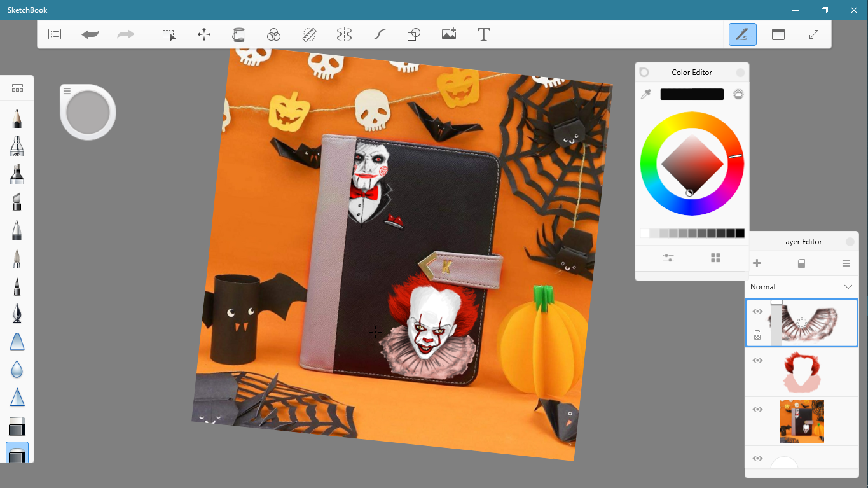Open swatches grid view in Color Editor
This screenshot has width=868, height=488.
tap(715, 258)
